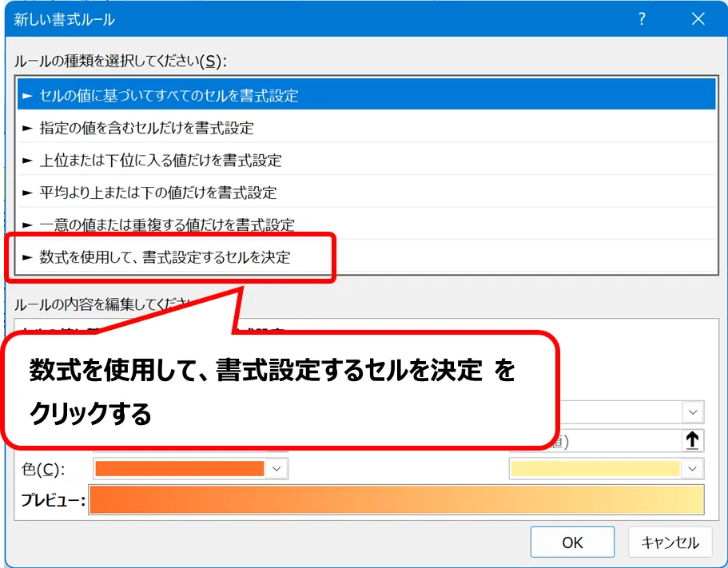Screen dimensions: 728x568
Task: Click the red callout instruction text box
Action: tap(278, 390)
